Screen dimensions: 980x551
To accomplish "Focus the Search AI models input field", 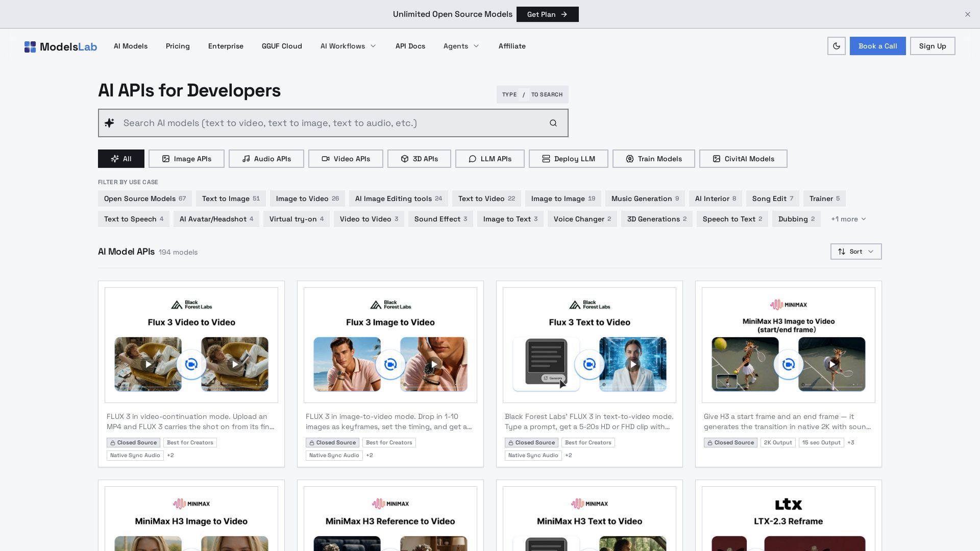I will (x=333, y=123).
